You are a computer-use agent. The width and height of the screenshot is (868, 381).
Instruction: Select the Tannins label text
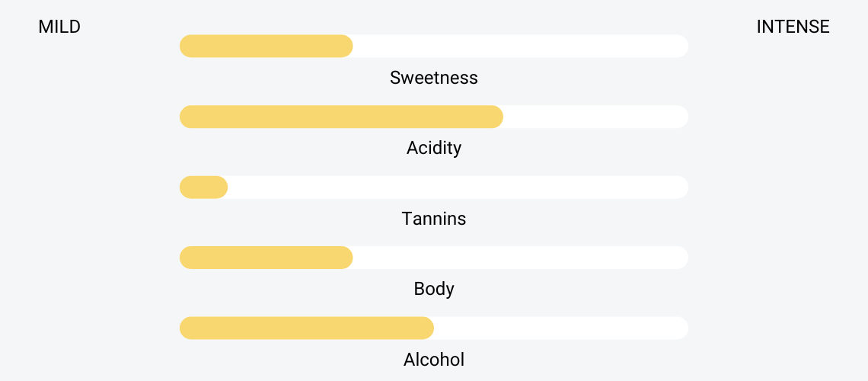pyautogui.click(x=433, y=219)
